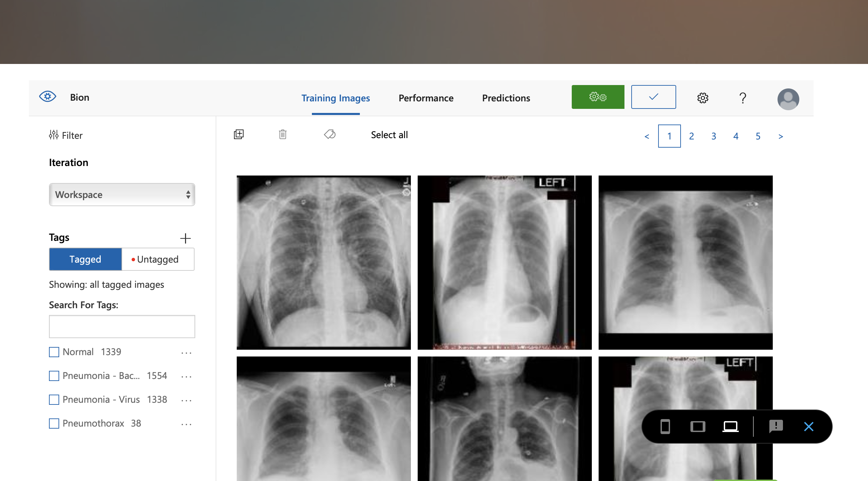Image resolution: width=868 pixels, height=481 pixels.
Task: Click the Delete trash can icon
Action: (283, 134)
